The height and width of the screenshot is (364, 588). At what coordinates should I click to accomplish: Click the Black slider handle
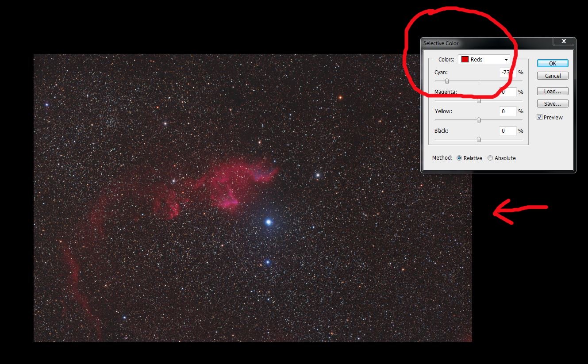coord(478,139)
